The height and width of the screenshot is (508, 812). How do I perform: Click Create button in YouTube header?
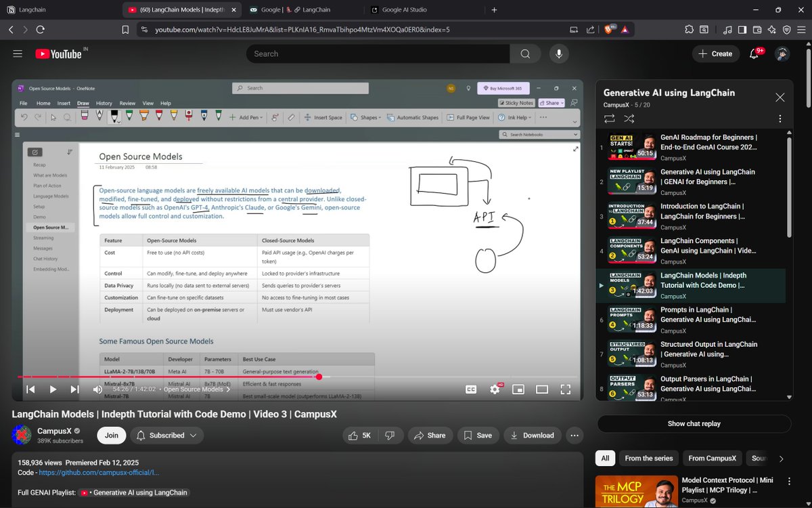(x=715, y=54)
